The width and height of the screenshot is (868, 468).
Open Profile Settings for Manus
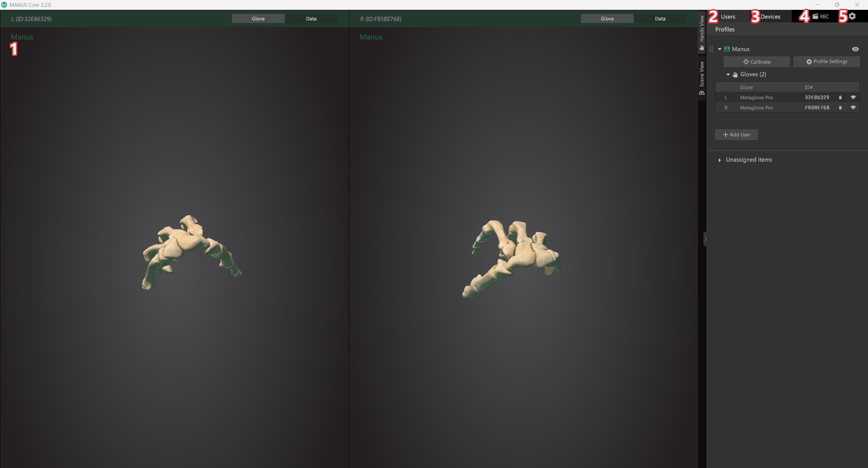click(x=827, y=62)
